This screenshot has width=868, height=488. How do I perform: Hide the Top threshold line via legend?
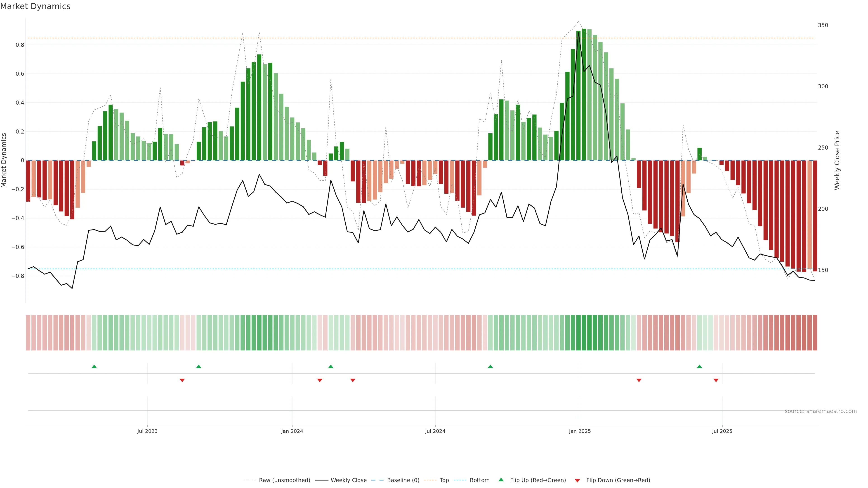click(444, 480)
